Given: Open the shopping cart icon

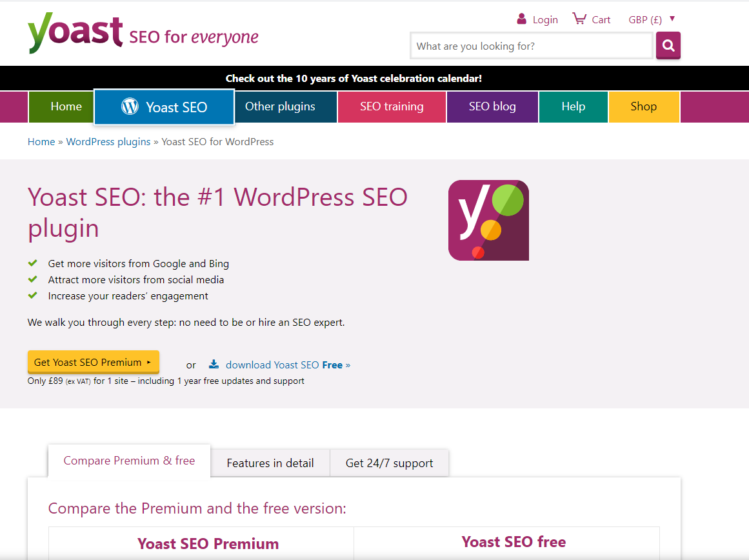Looking at the screenshot, I should [x=579, y=19].
